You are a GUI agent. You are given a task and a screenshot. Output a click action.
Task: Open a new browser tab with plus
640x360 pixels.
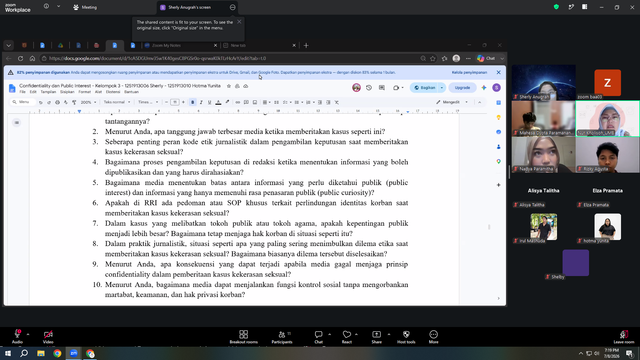[x=306, y=45]
